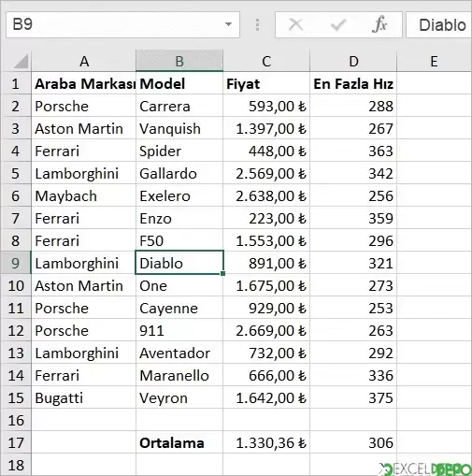The image size is (472, 476).
Task: Click the Insert Function fx icon
Action: point(379,24)
